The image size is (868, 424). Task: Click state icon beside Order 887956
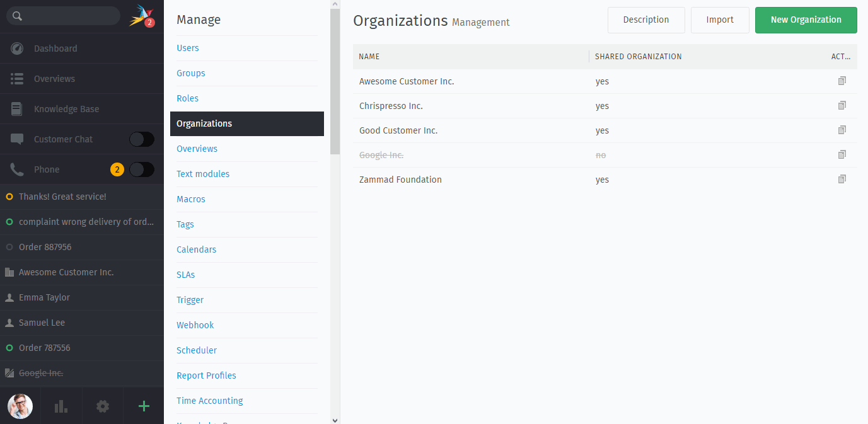click(9, 247)
